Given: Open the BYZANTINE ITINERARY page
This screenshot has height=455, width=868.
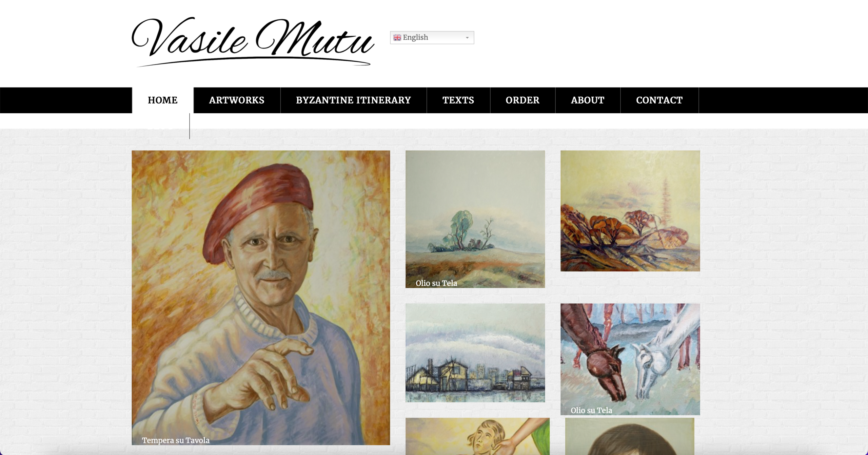Looking at the screenshot, I should click(x=353, y=100).
